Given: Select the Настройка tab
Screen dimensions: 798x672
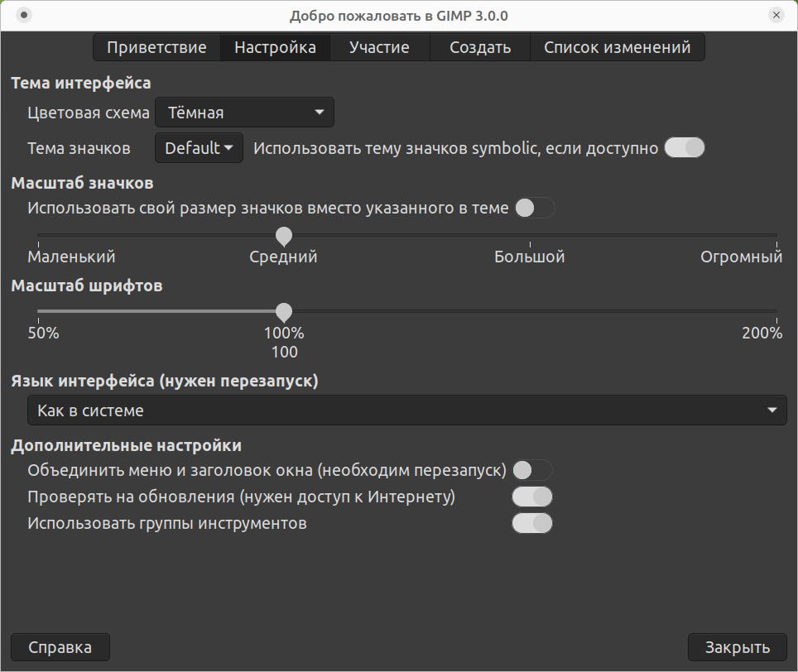Looking at the screenshot, I should (275, 47).
